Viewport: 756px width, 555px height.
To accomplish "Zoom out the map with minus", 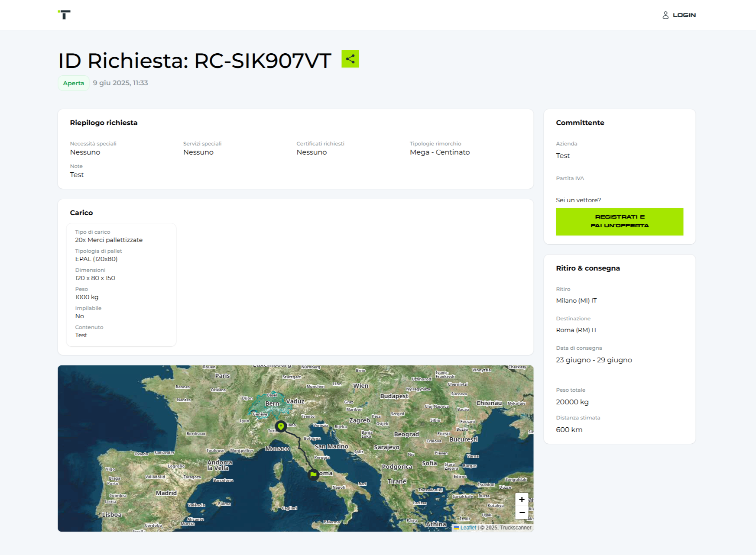I will [522, 513].
